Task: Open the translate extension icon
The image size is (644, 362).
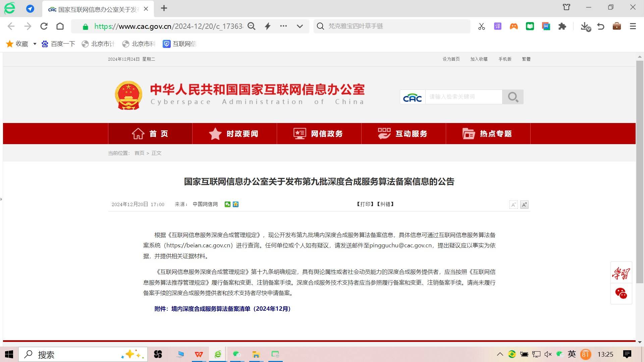Action: click(x=498, y=26)
